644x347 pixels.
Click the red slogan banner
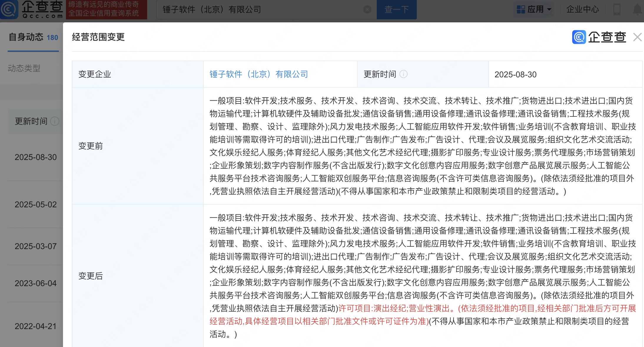106,9
